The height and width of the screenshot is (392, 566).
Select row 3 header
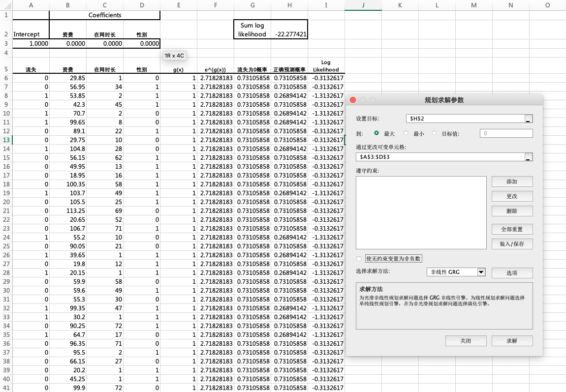tap(6, 44)
